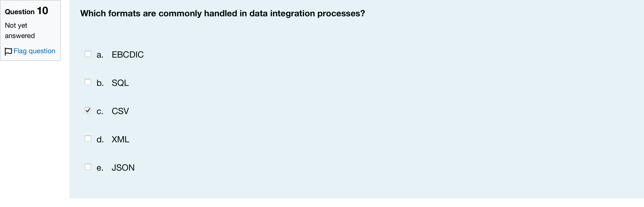The height and width of the screenshot is (207, 644).
Task: Click the letter "b." option marker
Action: (x=100, y=83)
